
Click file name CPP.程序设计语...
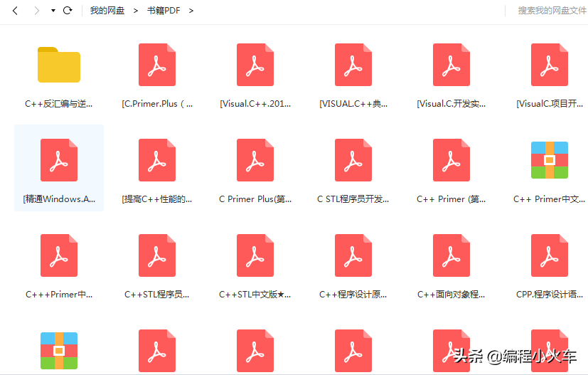click(x=550, y=295)
